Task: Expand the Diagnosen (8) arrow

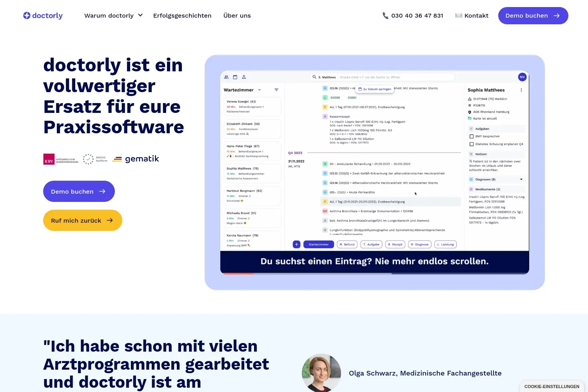Action: click(x=521, y=180)
